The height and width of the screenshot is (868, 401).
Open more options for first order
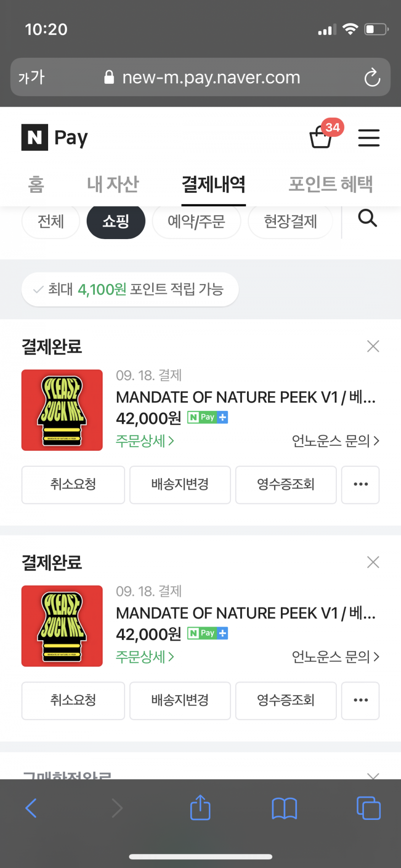tap(360, 485)
